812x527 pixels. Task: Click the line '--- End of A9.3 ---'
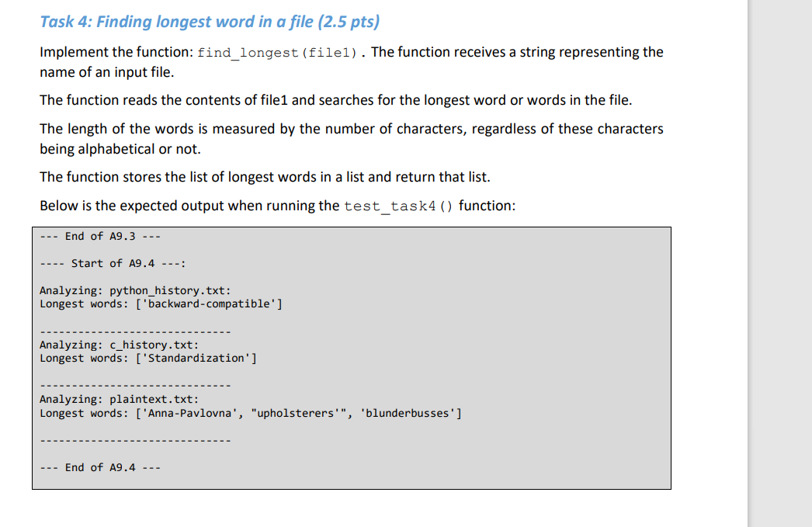100,237
